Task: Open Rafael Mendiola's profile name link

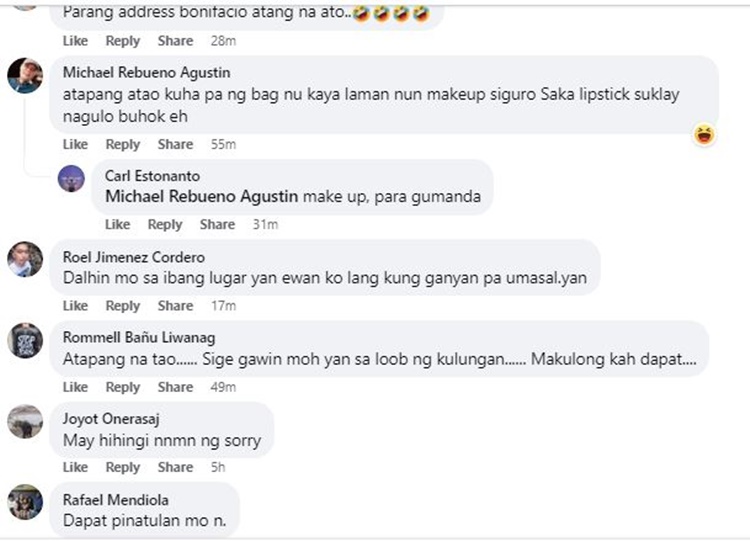Action: [115, 500]
